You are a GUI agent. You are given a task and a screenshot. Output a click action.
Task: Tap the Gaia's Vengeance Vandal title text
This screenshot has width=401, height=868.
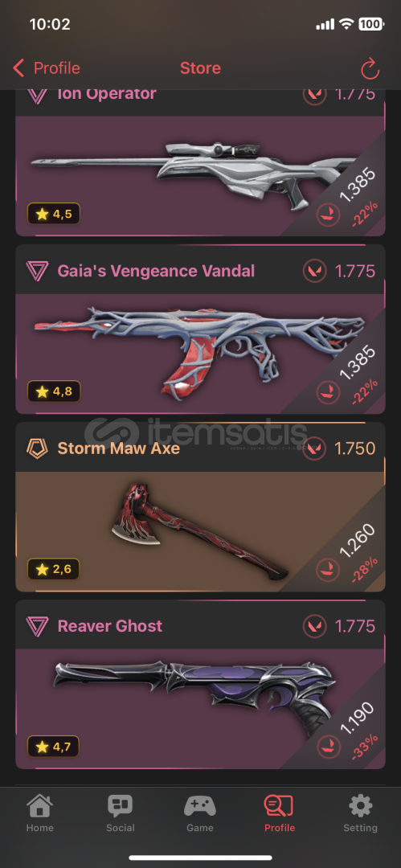(156, 272)
